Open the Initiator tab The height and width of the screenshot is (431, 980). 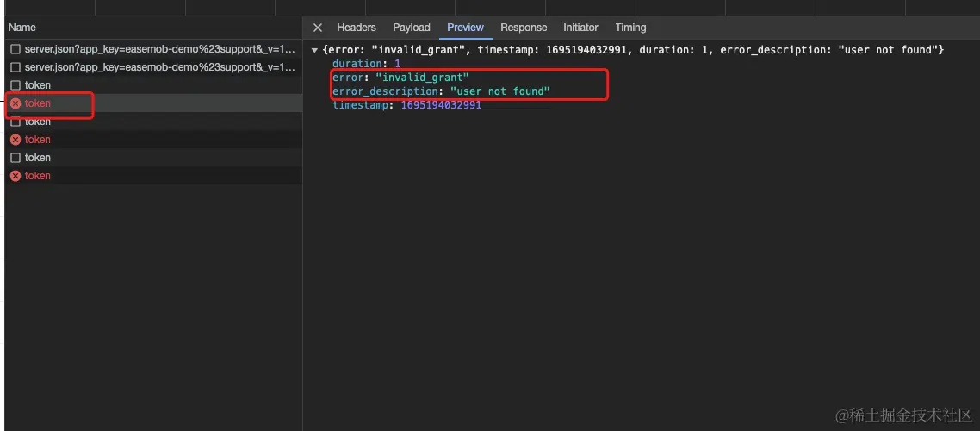pyautogui.click(x=580, y=28)
